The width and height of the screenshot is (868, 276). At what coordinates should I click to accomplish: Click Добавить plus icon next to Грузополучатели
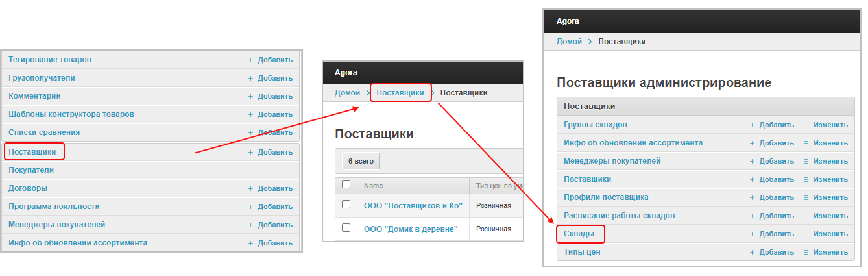point(251,78)
